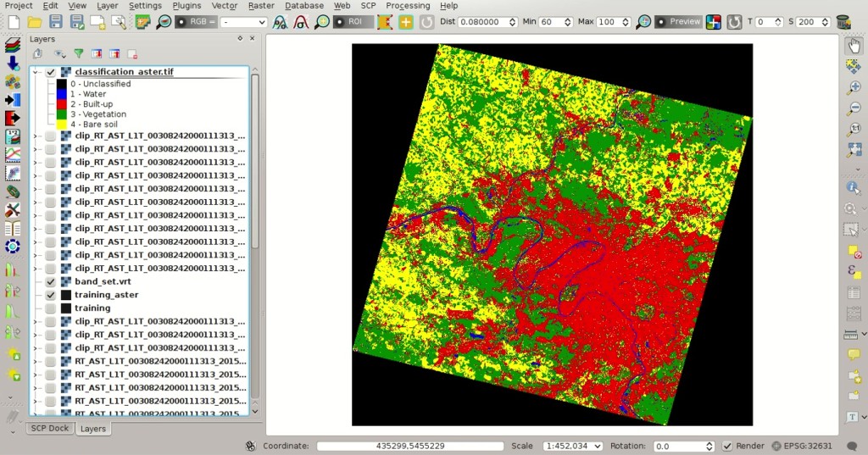Select the training_aster layer name
The height and width of the screenshot is (455, 868).
pyautogui.click(x=106, y=295)
